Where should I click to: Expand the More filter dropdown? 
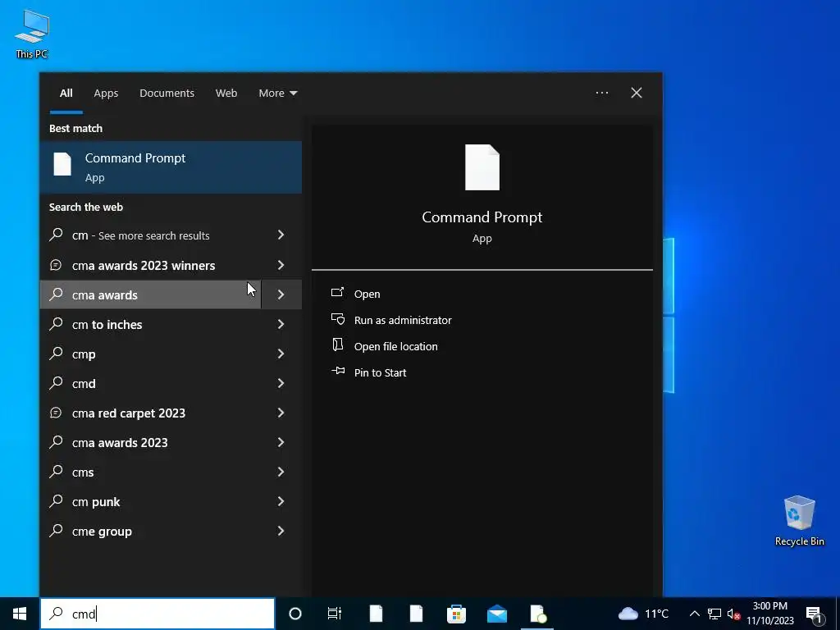click(277, 94)
